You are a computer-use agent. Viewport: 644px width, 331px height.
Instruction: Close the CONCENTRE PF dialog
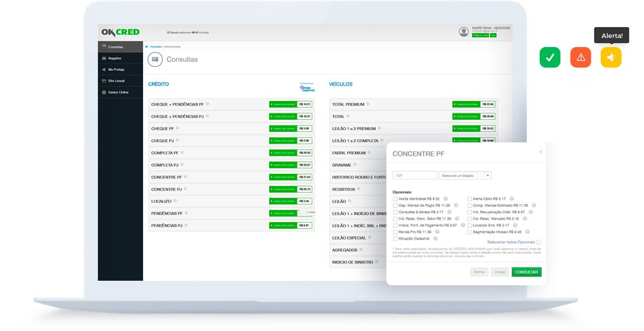[x=540, y=152]
